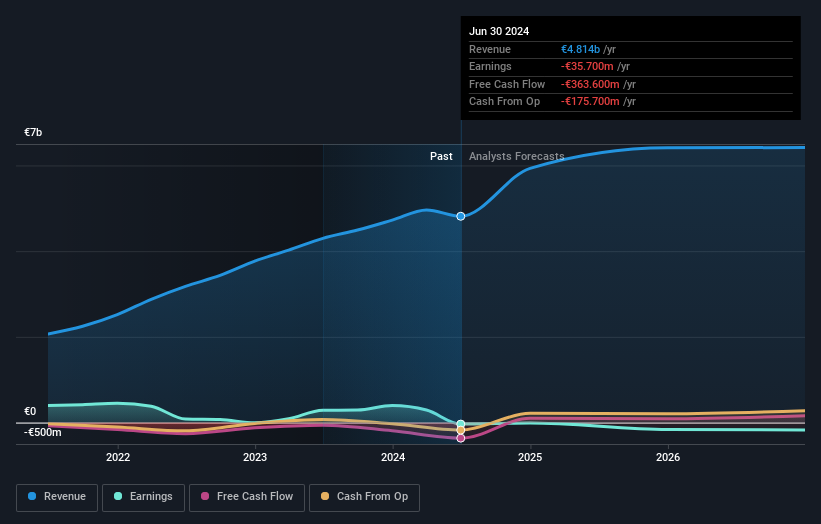Click the Earnings row label in tooltip

490,66
